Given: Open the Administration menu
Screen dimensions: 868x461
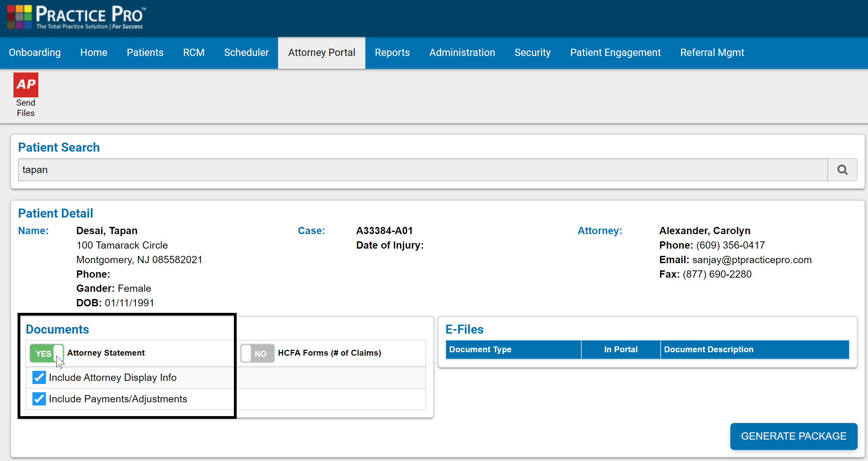Looking at the screenshot, I should click(x=462, y=52).
